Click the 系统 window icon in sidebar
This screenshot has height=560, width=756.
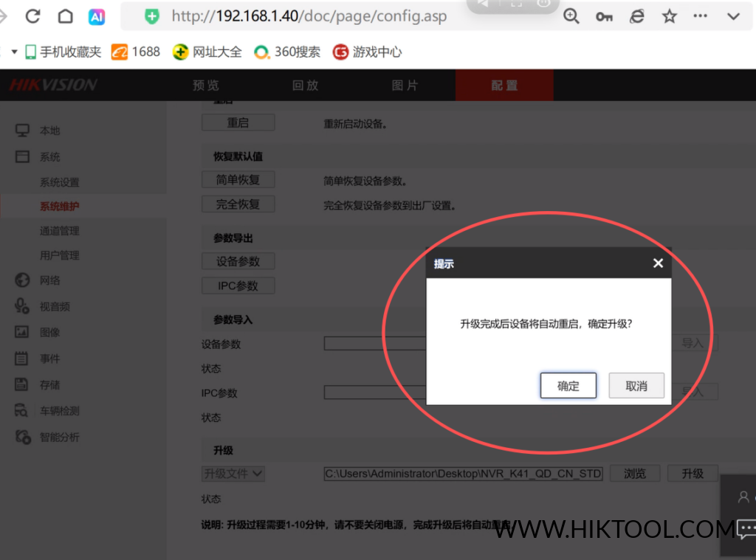click(22, 156)
